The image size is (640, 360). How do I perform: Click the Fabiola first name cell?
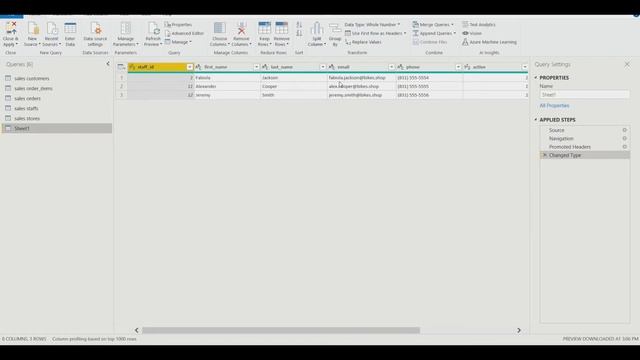click(227, 78)
